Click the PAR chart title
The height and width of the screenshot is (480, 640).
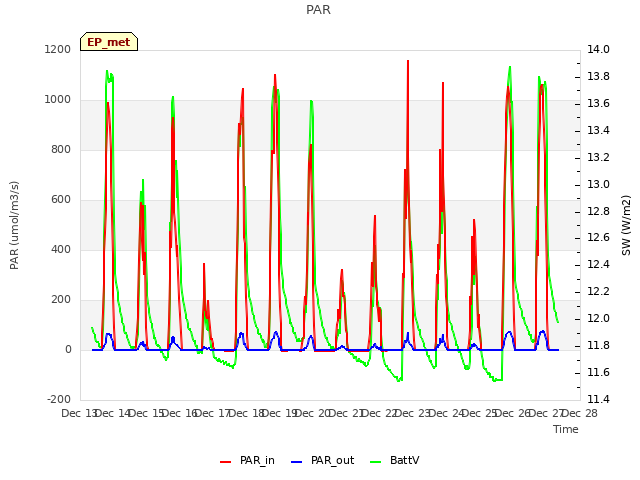[318, 9]
